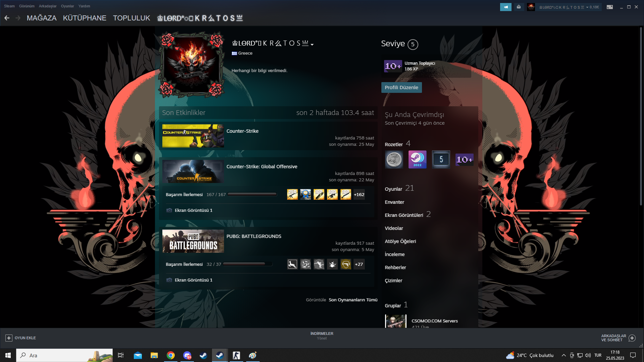The image size is (644, 362).
Task: Click the CS:GO achievement progress bar
Action: [x=252, y=194]
